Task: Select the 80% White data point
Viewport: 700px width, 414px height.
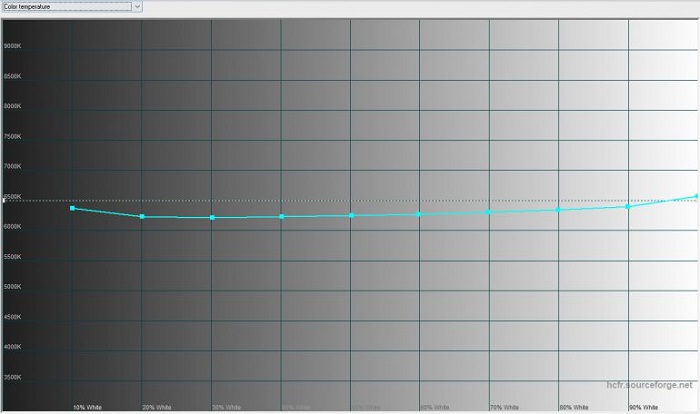Action: pyautogui.click(x=558, y=210)
